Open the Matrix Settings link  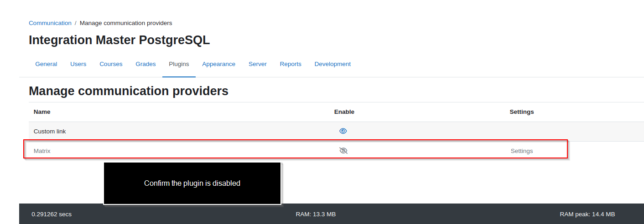(522, 151)
